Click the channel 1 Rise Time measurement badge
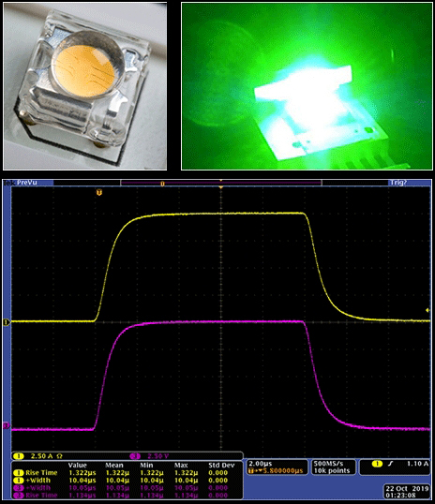Viewport: 435px width, 504px height. (x=19, y=473)
